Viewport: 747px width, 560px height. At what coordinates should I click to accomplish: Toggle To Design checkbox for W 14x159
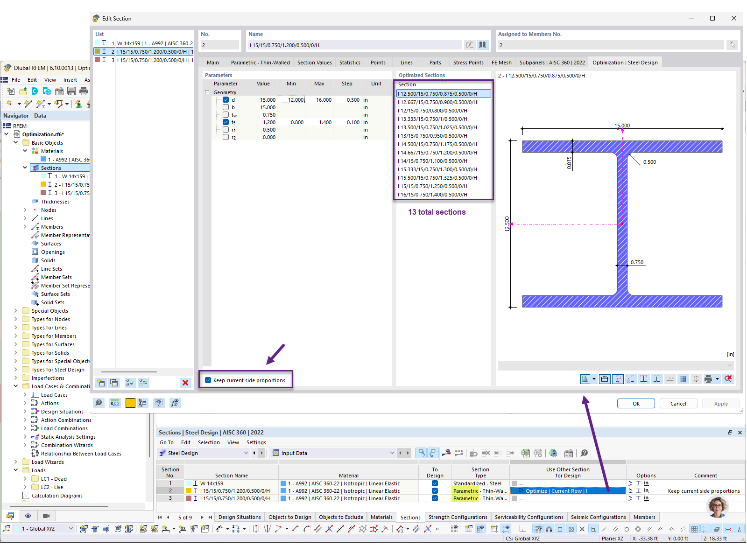(434, 483)
